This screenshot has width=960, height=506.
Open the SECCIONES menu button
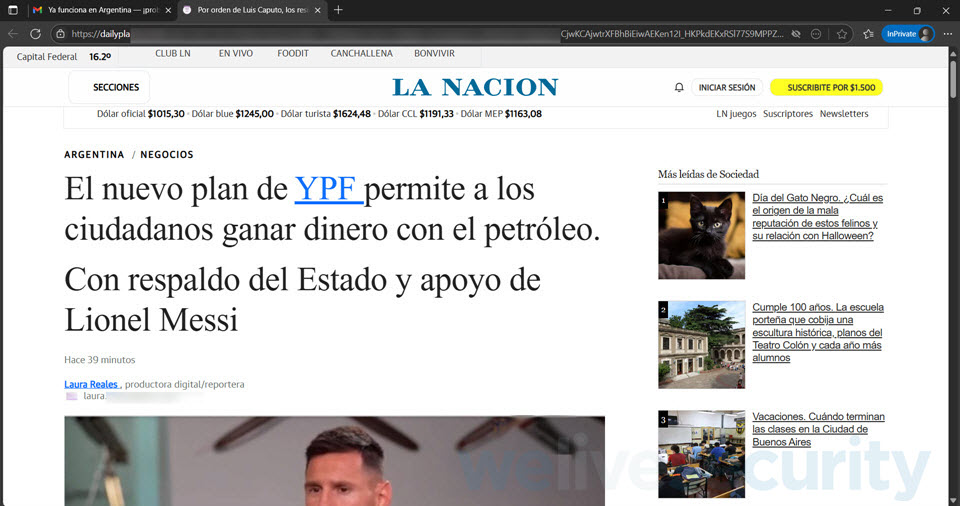pos(110,88)
